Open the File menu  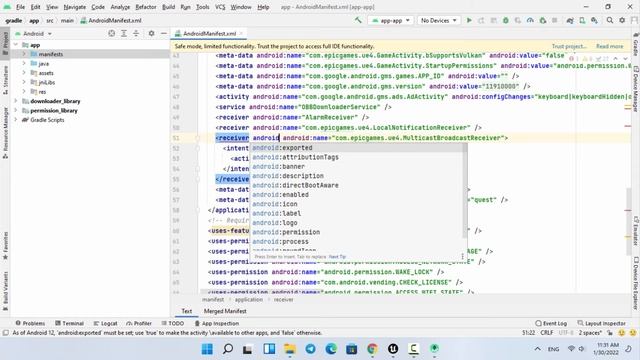point(20,7)
